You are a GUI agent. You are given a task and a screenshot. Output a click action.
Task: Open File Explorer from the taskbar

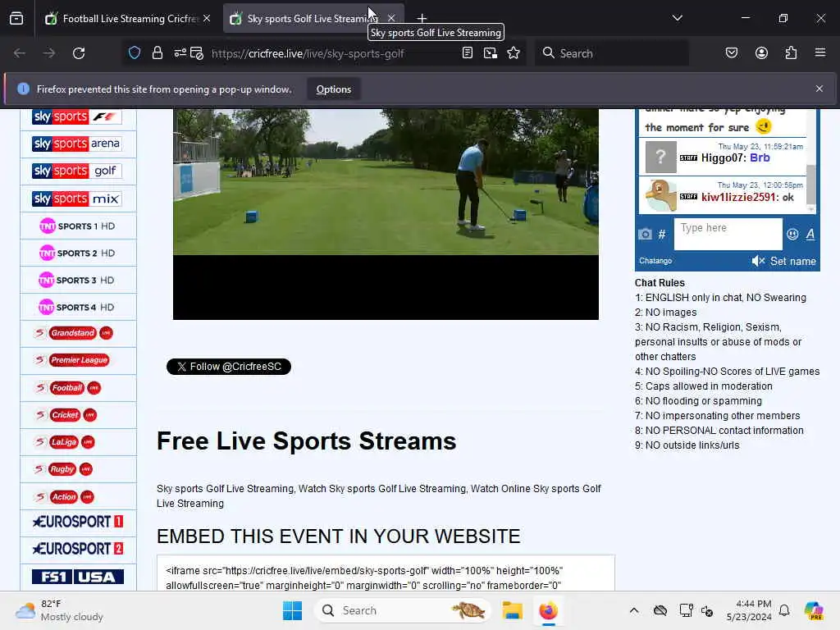point(512,610)
